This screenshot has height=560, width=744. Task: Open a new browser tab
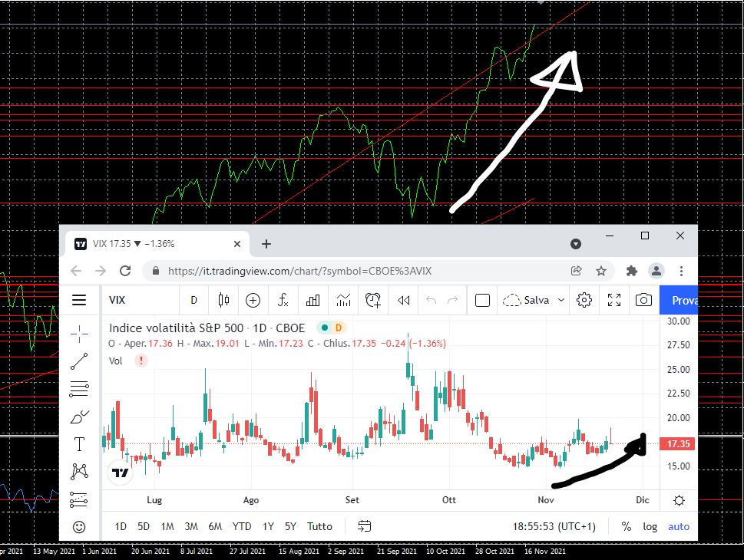tap(266, 244)
